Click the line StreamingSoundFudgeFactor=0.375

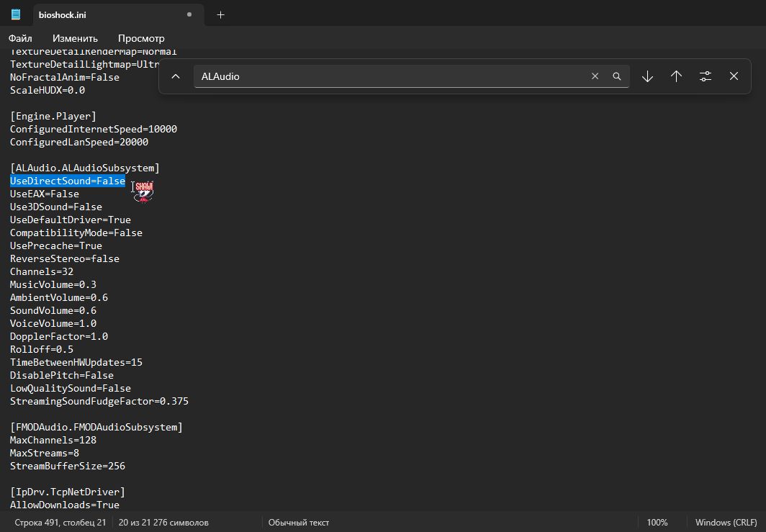click(x=99, y=401)
